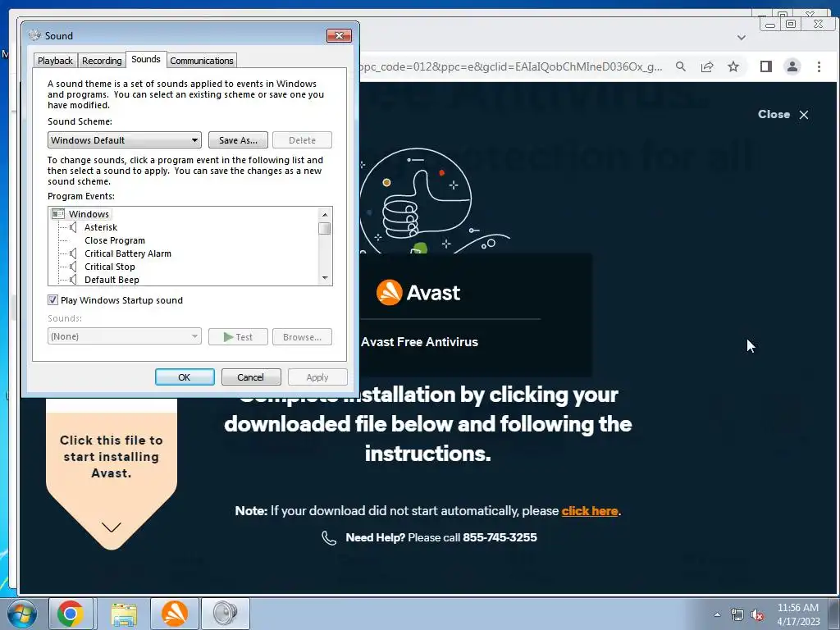840x630 pixels.
Task: Dismiss the Avast overlay with the Close X
Action: pos(783,114)
